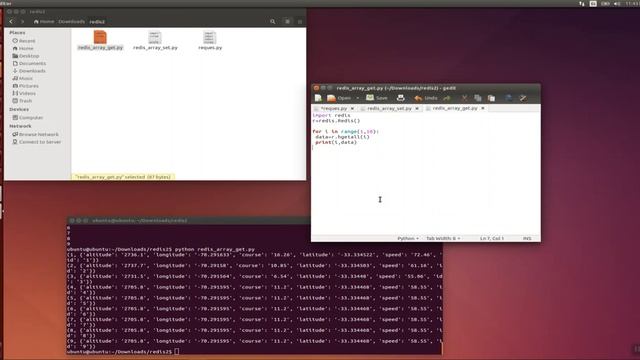The height and width of the screenshot is (360, 640).
Task: Open the keyboard layout indicator in top panel
Action: click(x=593, y=3)
